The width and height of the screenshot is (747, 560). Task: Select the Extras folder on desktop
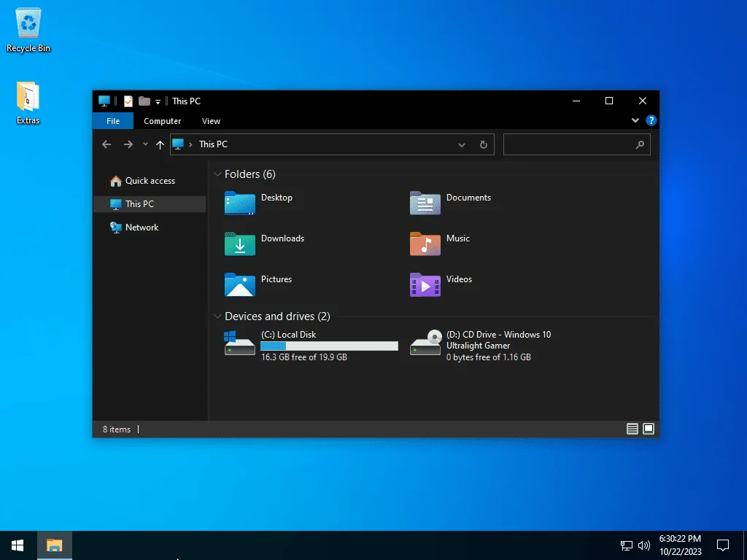point(28,103)
